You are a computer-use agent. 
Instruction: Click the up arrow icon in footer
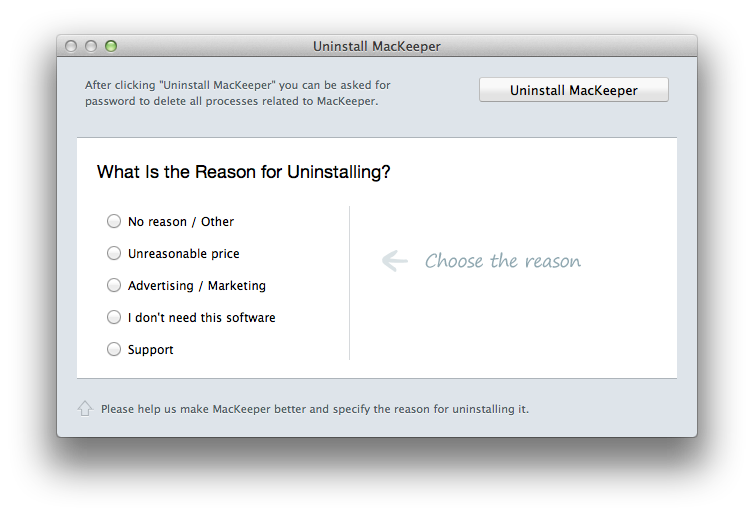(85, 408)
